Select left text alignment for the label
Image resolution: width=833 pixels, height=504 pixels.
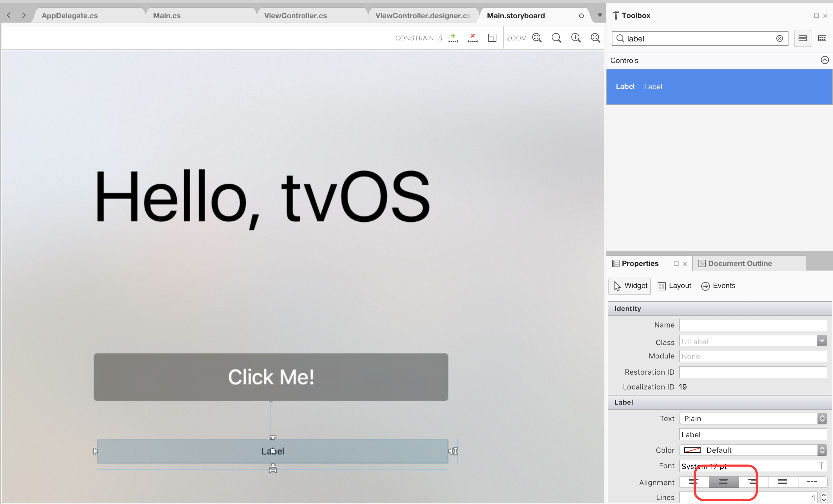(x=694, y=482)
